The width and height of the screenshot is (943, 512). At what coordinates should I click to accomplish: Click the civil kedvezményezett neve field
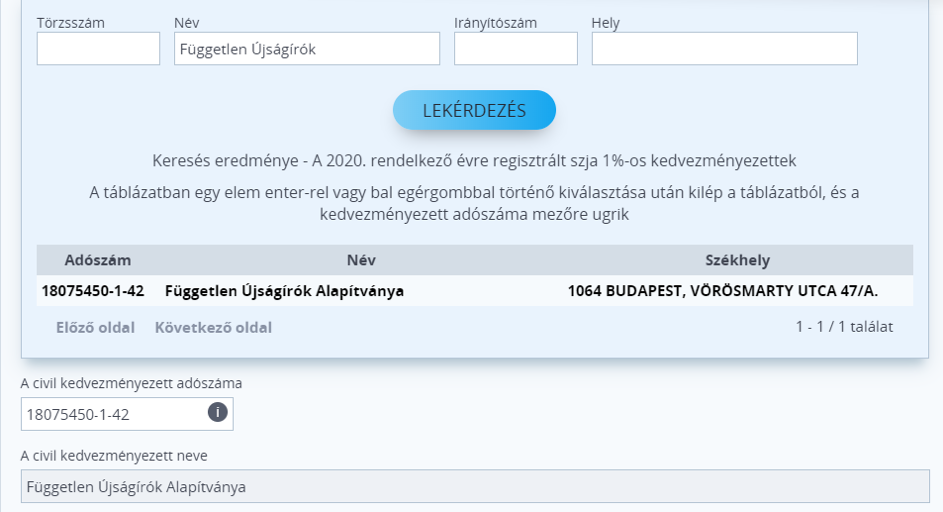point(475,487)
